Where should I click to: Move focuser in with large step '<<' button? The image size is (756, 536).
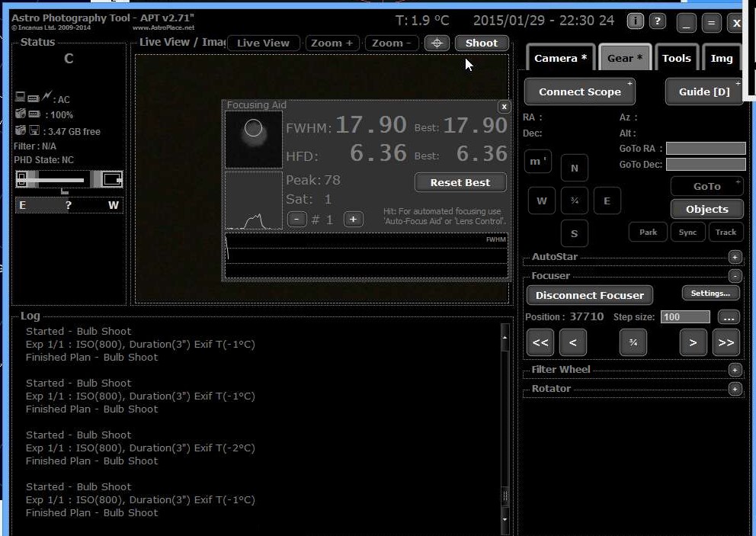click(540, 342)
